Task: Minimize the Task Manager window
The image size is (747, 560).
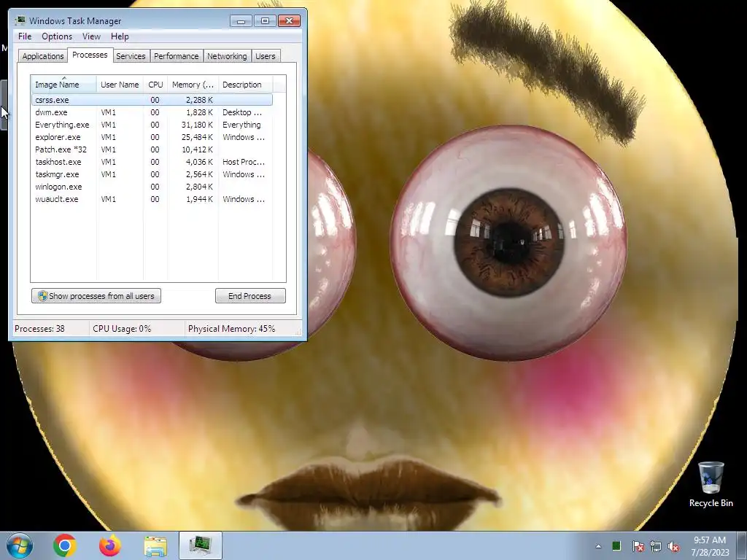Action: pyautogui.click(x=241, y=20)
